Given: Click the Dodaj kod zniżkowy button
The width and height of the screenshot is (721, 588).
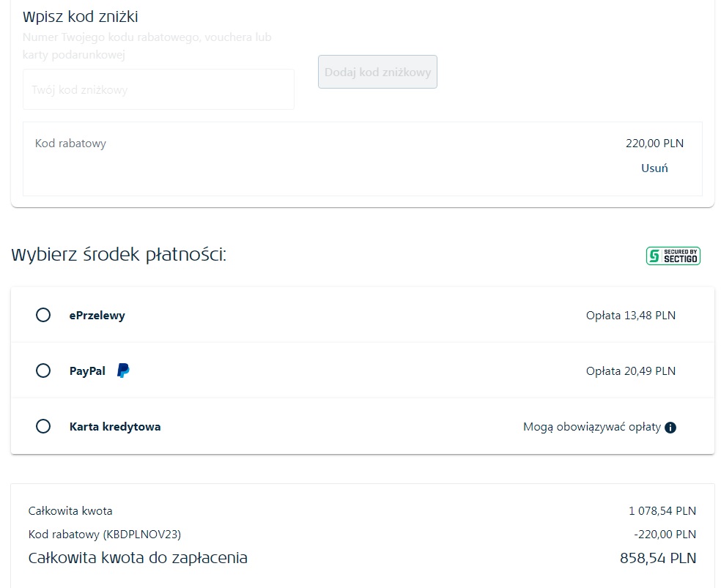Looking at the screenshot, I should [377, 72].
